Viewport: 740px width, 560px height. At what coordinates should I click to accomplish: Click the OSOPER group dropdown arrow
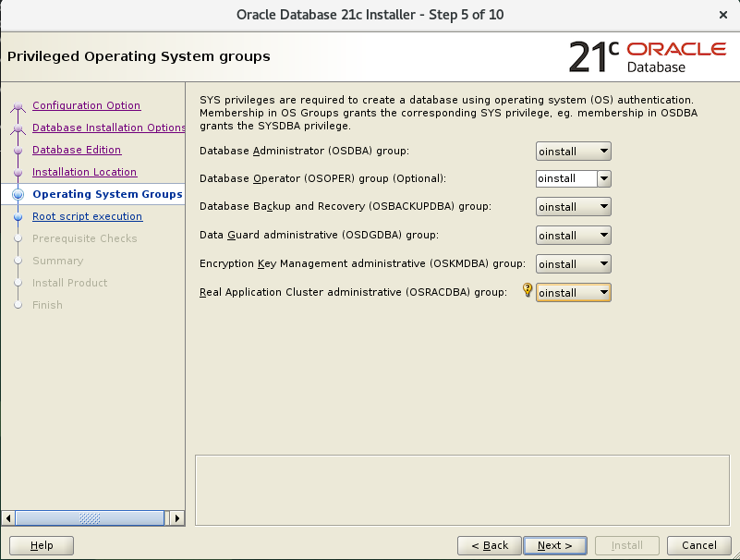click(604, 179)
